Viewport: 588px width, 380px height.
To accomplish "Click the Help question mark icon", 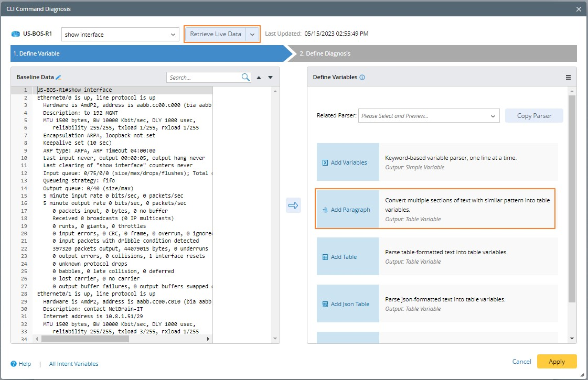I will click(x=14, y=364).
